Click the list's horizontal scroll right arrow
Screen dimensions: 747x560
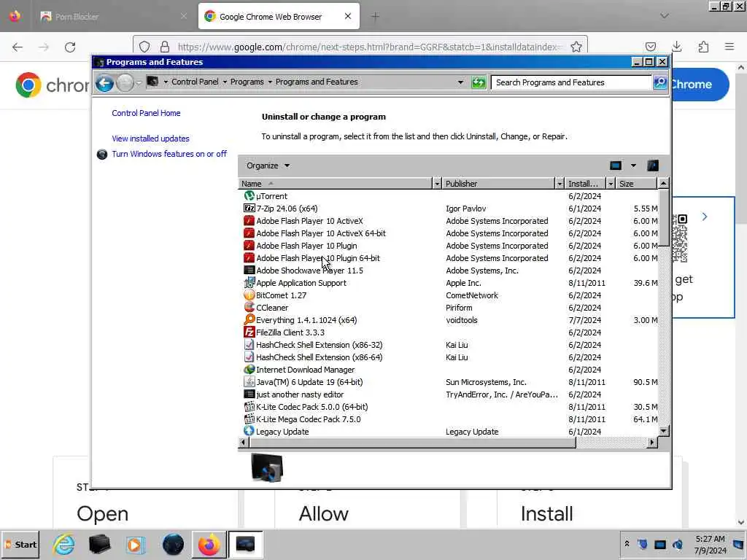point(652,443)
